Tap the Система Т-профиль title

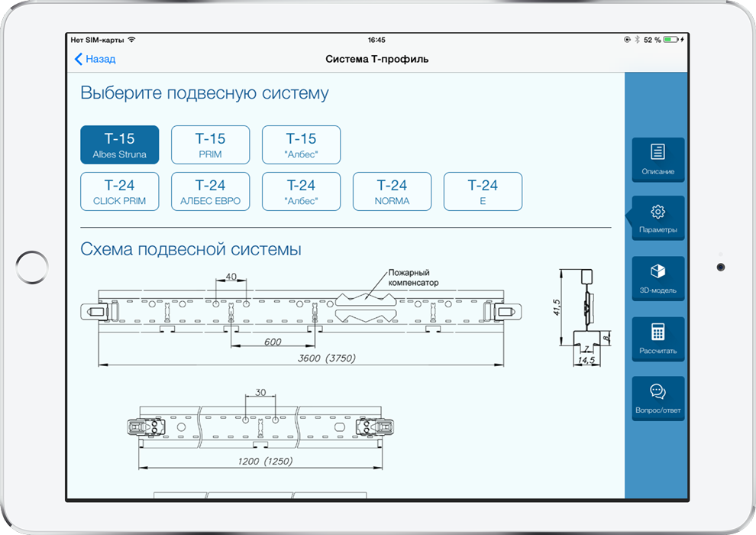tap(376, 59)
